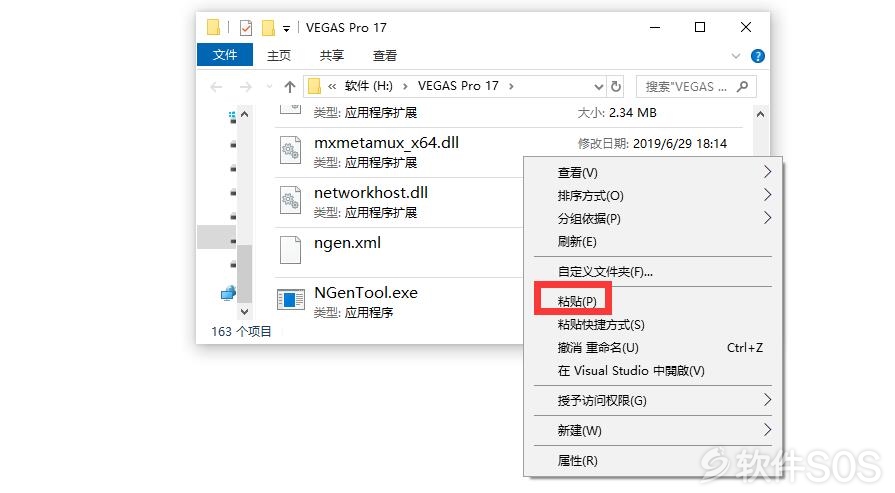Click the network icon in navigation pane

(228, 293)
